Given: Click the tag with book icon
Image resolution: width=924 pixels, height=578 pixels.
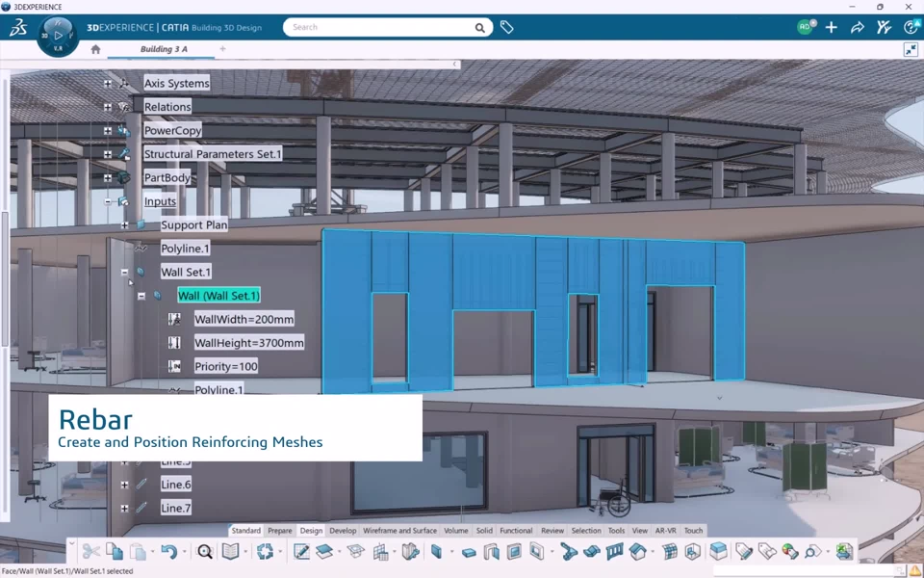Looking at the screenshot, I should (767, 551).
